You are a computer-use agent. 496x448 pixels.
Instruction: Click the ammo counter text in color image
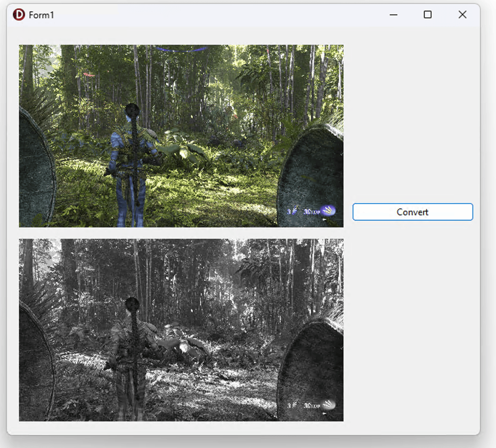(x=312, y=211)
